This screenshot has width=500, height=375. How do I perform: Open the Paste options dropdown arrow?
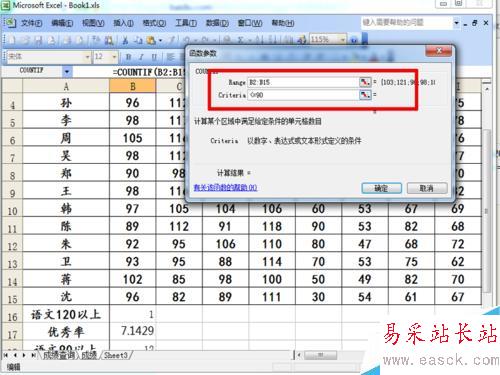(160, 40)
